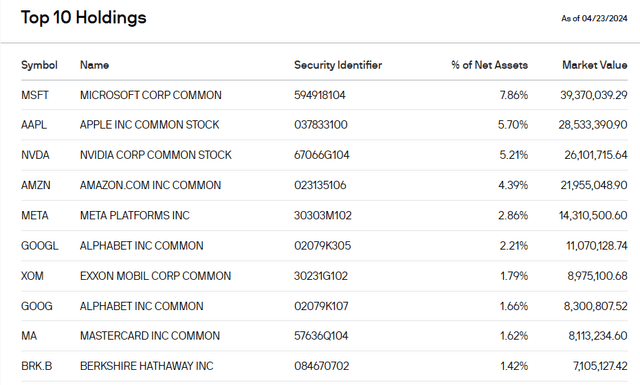Select security identifier 30303M102
The image size is (640, 385).
323,215
